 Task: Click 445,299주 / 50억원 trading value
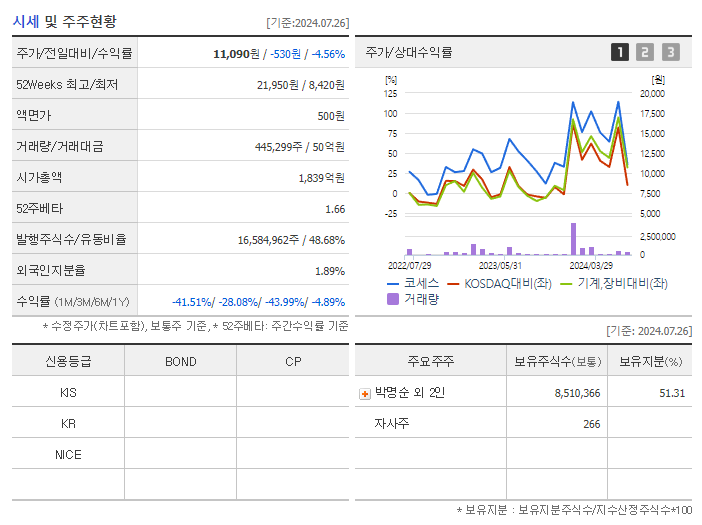click(300, 147)
